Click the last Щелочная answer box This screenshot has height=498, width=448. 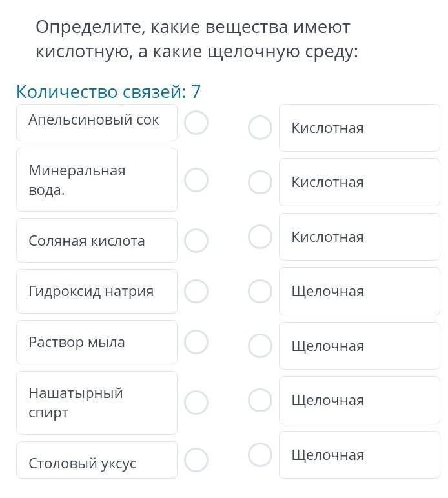pyautogui.click(x=359, y=455)
